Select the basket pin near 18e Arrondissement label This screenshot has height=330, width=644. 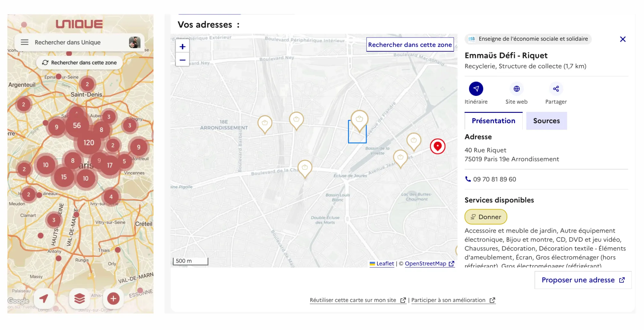click(x=265, y=124)
